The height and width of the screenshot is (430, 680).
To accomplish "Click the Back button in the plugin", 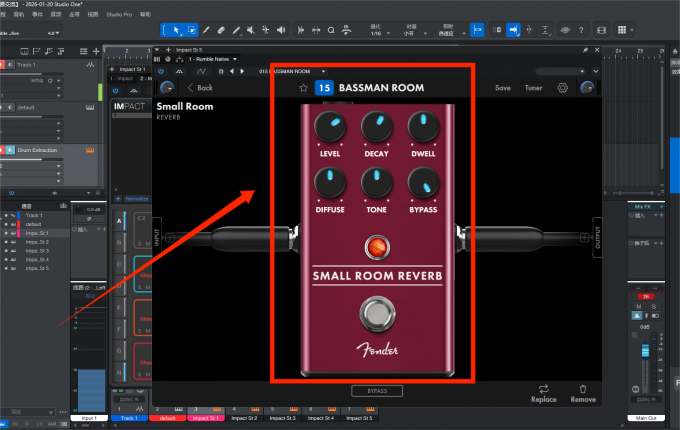I will click(x=200, y=88).
